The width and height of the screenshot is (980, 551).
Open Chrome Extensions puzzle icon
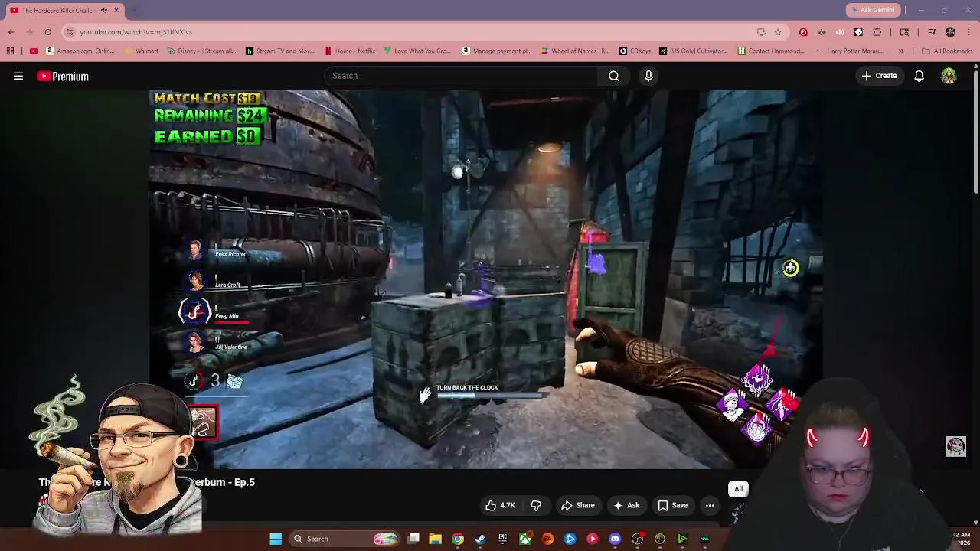(x=877, y=32)
